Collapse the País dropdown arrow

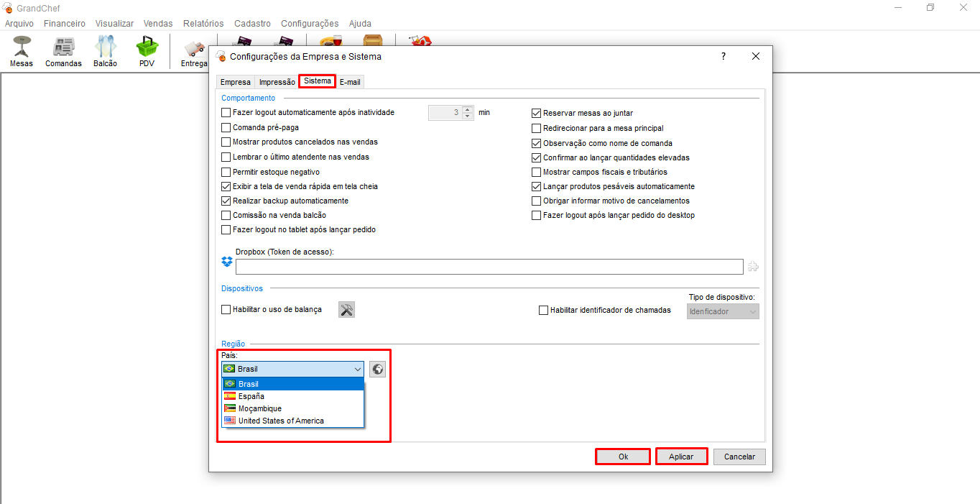(x=358, y=369)
